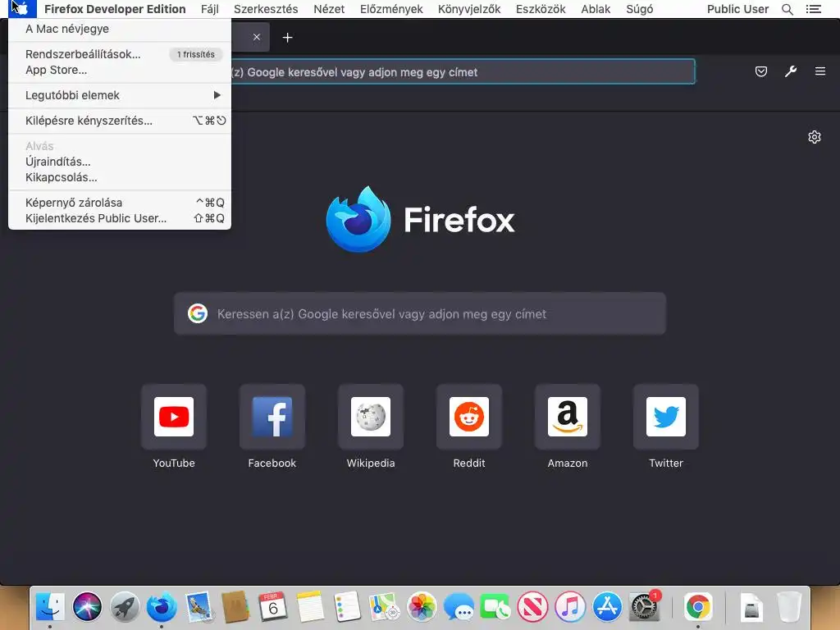Select Képernyő zárolása menu entry
840x630 pixels.
(120, 203)
